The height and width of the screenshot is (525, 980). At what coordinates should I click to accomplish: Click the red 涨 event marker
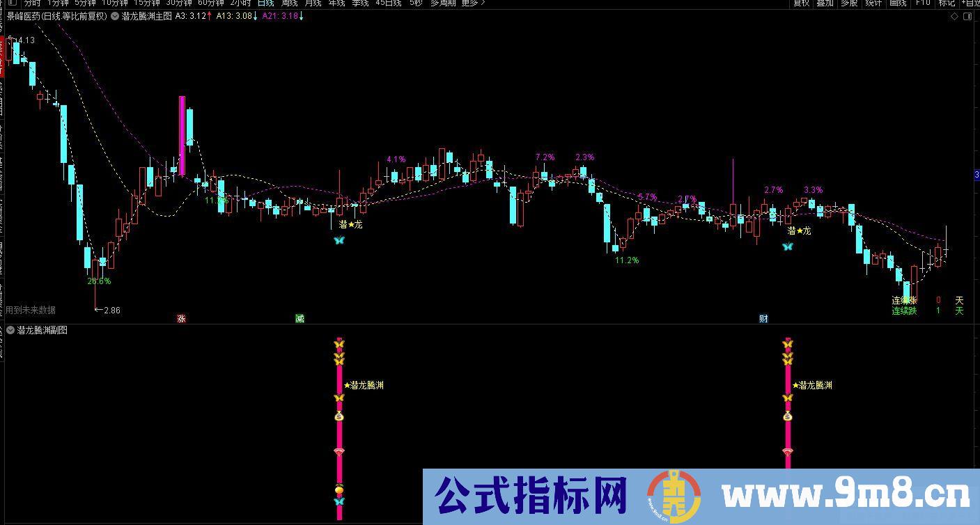(182, 319)
